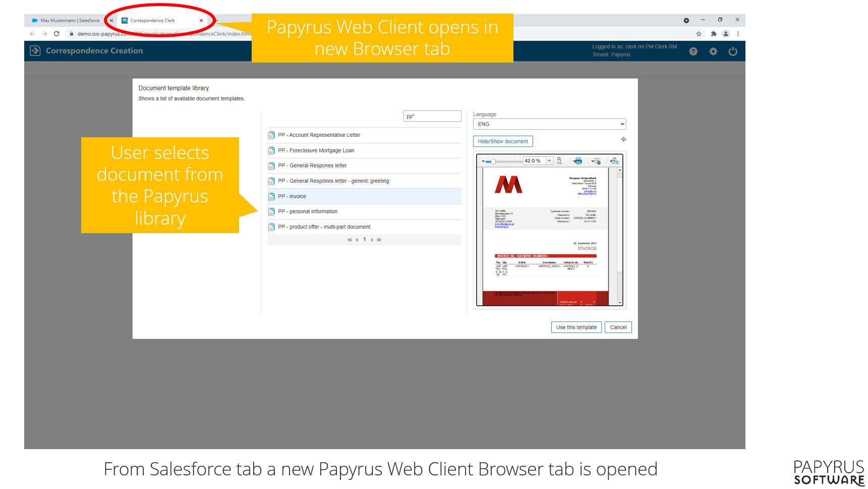Screen dimensions: 868x489
Task: Open the zoom slider options arrow
Action: coord(483,161)
